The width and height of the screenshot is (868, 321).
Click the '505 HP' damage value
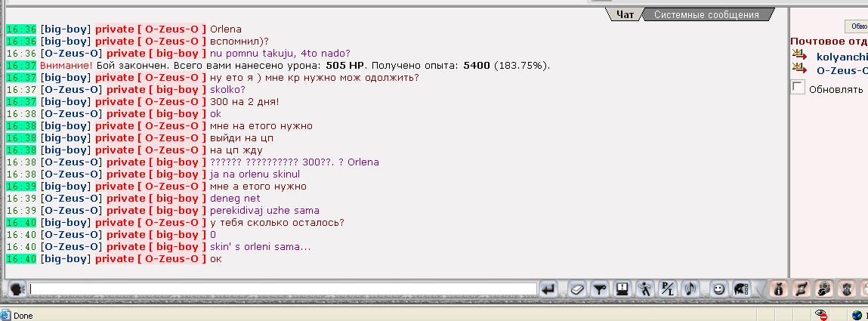click(x=347, y=65)
